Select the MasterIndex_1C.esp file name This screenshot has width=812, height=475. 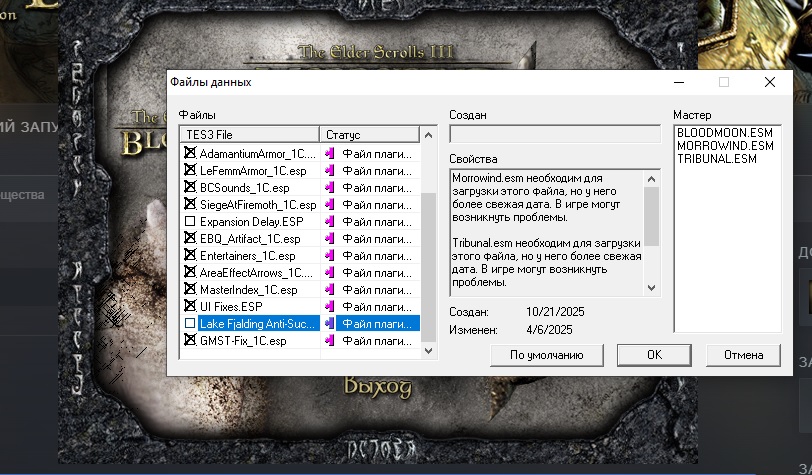pos(249,290)
